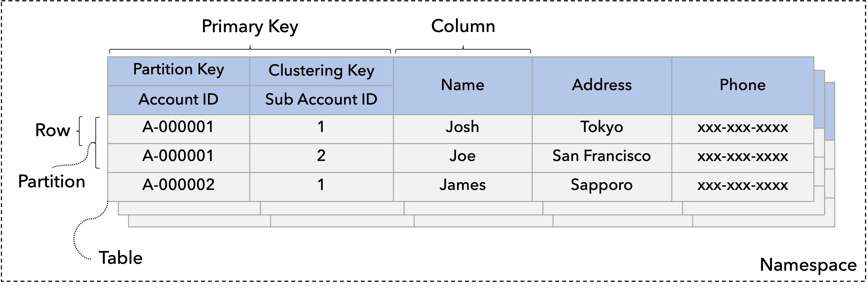868x288 pixels.
Task: Select the cell containing Josh
Action: tap(462, 127)
